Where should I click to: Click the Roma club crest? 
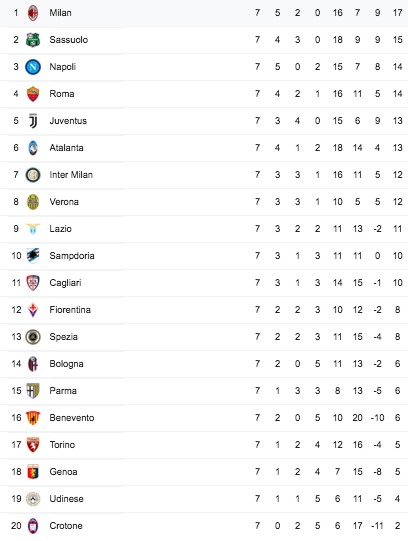[x=33, y=94]
